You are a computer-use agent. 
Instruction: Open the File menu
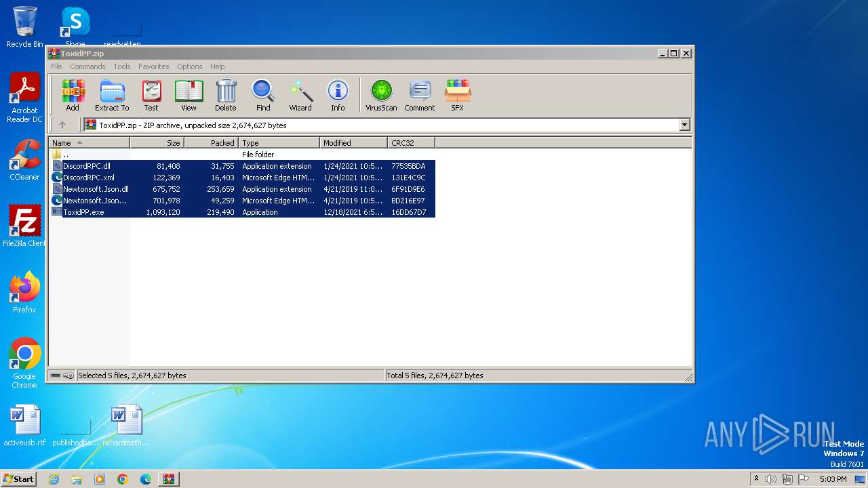(56, 66)
